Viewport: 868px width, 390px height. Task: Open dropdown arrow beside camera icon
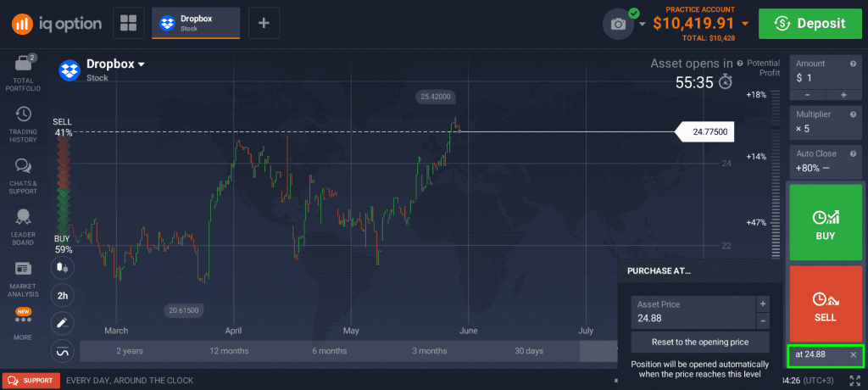[643, 25]
